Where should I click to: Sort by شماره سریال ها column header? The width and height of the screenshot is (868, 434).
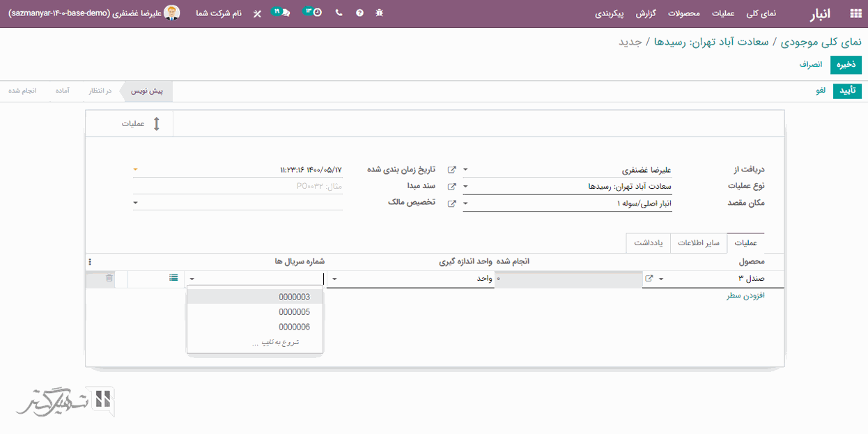300,262
